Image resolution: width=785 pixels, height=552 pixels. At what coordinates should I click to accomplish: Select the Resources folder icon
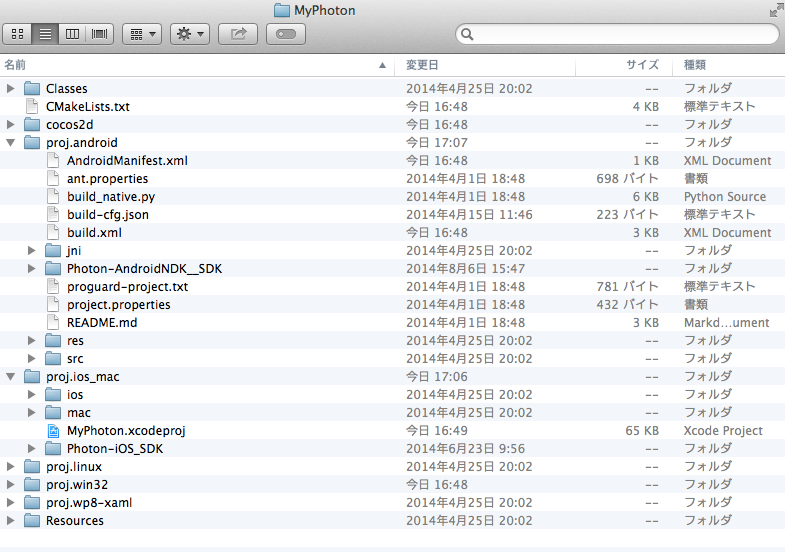(x=32, y=521)
